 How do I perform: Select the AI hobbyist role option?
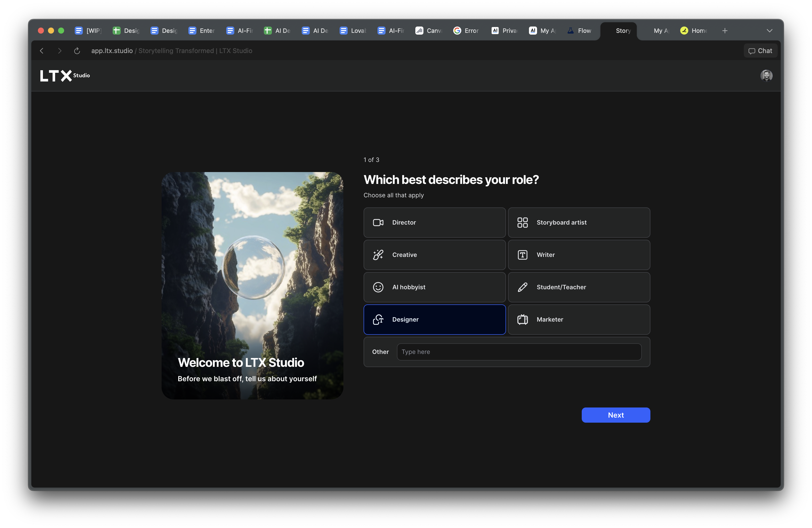434,287
